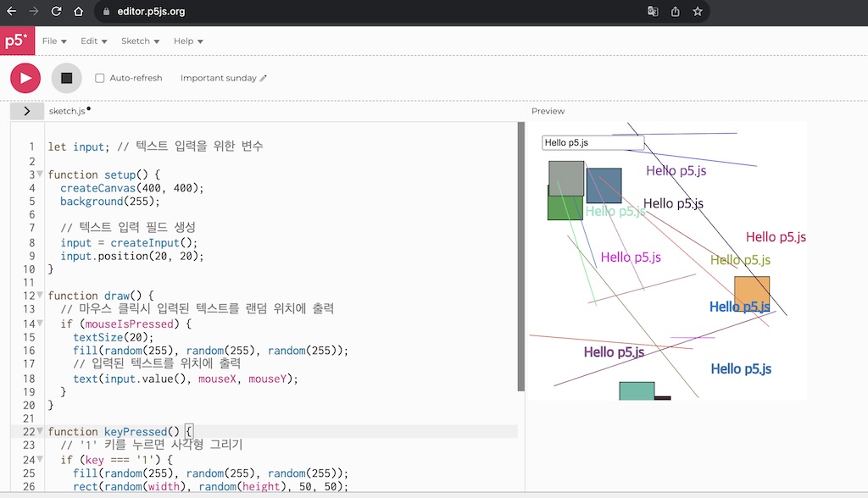The width and height of the screenshot is (868, 498).
Task: Run the sketch with the play button
Action: (25, 77)
